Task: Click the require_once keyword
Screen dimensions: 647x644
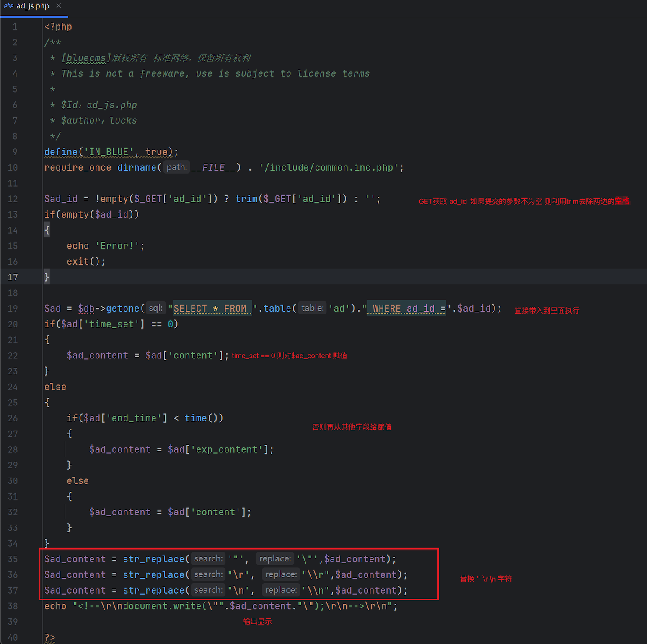Action: coord(78,168)
